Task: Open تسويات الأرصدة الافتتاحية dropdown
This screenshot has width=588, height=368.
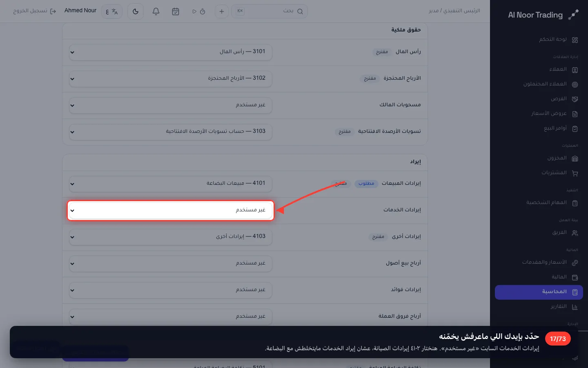Action: pos(170,132)
